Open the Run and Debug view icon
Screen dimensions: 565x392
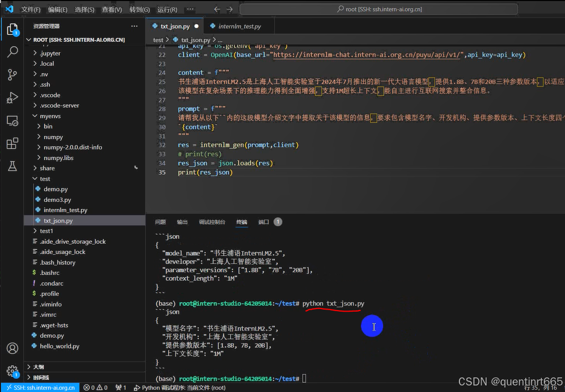coord(12,97)
